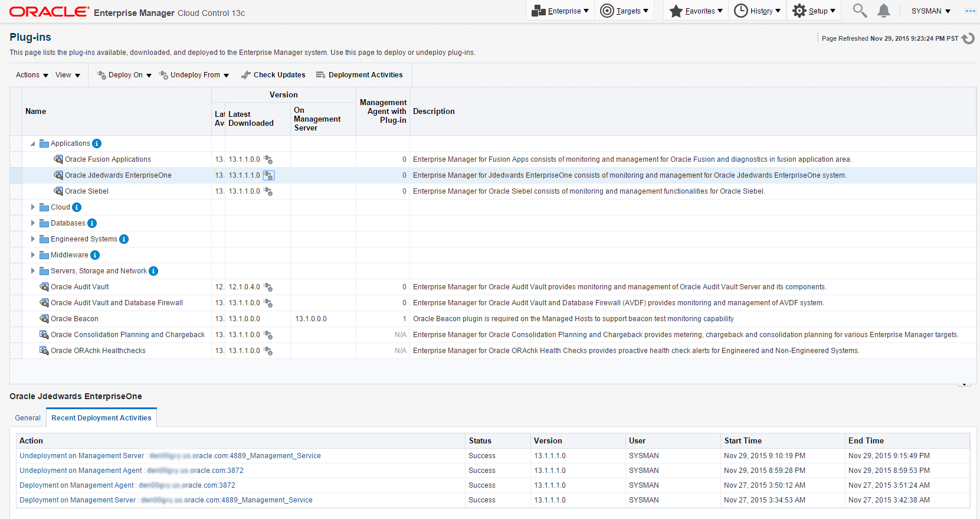Screen dimensions: 980x519
Task: Click info icon beside Engineered Systems
Action: [124, 239]
